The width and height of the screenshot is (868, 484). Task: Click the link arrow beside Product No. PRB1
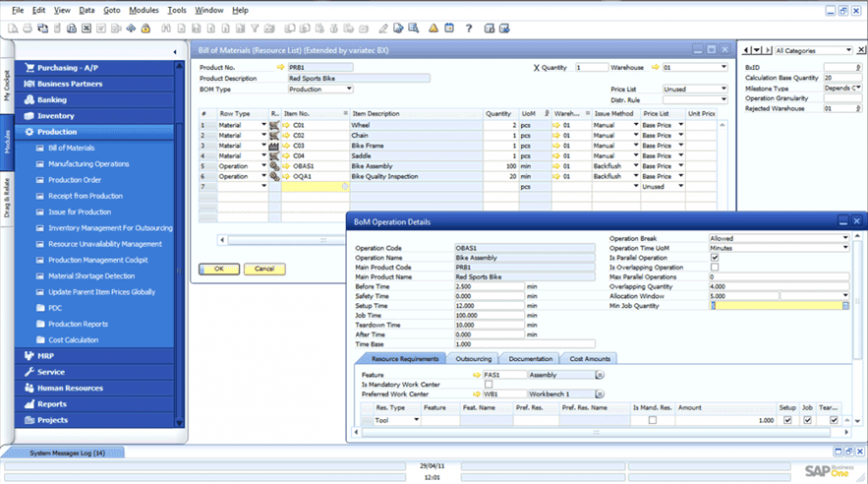(x=281, y=67)
